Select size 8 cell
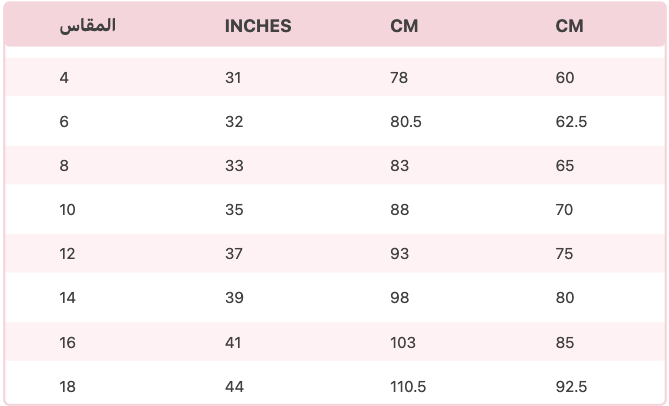 point(64,165)
